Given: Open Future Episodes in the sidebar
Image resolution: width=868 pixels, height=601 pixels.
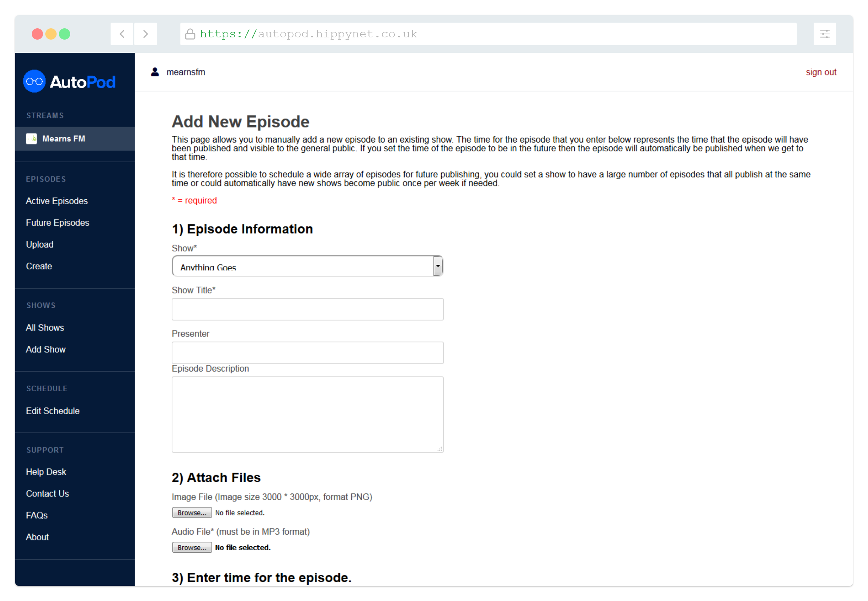Looking at the screenshot, I should pyautogui.click(x=57, y=223).
